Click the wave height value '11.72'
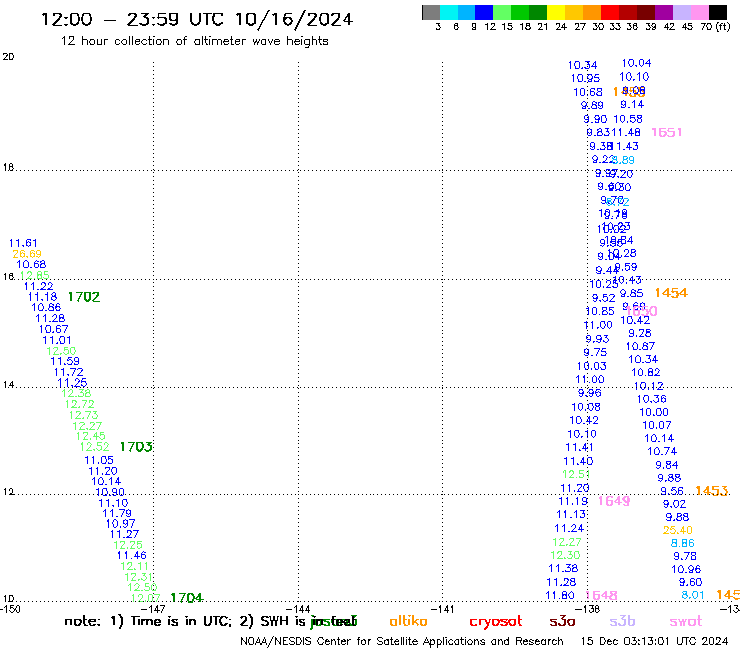This screenshot has height=650, width=740. pos(69,372)
